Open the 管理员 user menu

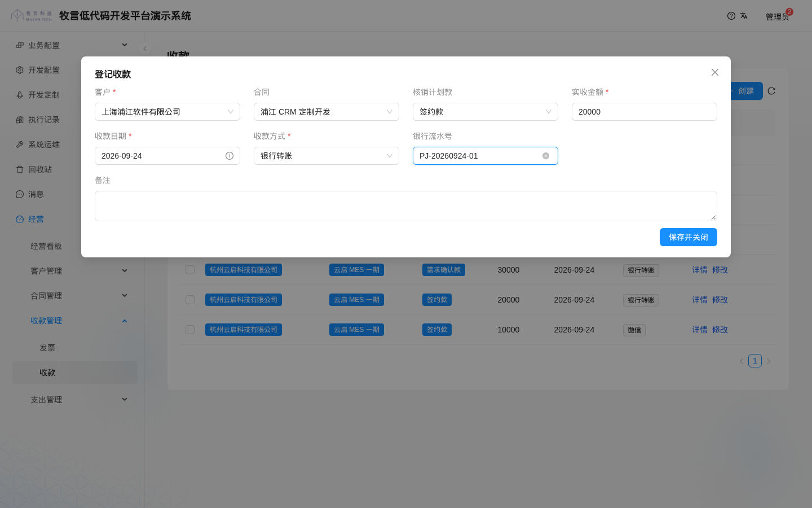click(x=778, y=16)
